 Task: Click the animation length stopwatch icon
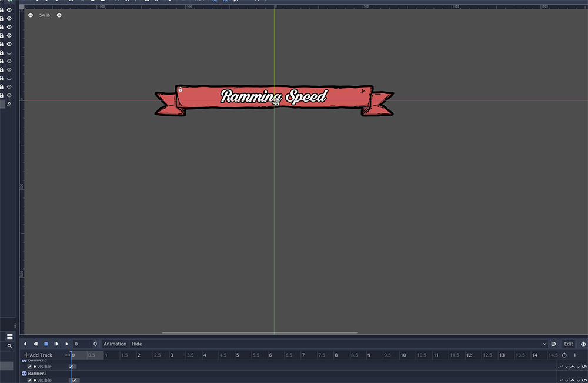[564, 355]
